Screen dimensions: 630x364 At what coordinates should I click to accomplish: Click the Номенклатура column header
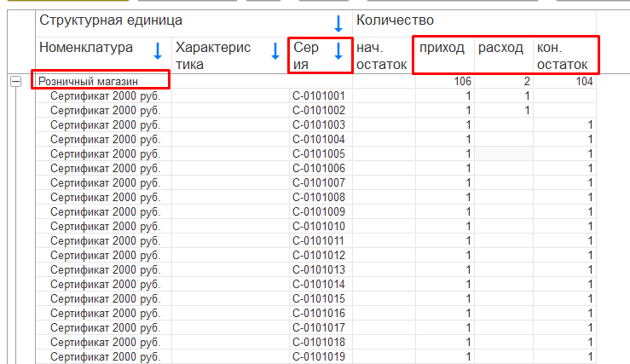pos(103,55)
